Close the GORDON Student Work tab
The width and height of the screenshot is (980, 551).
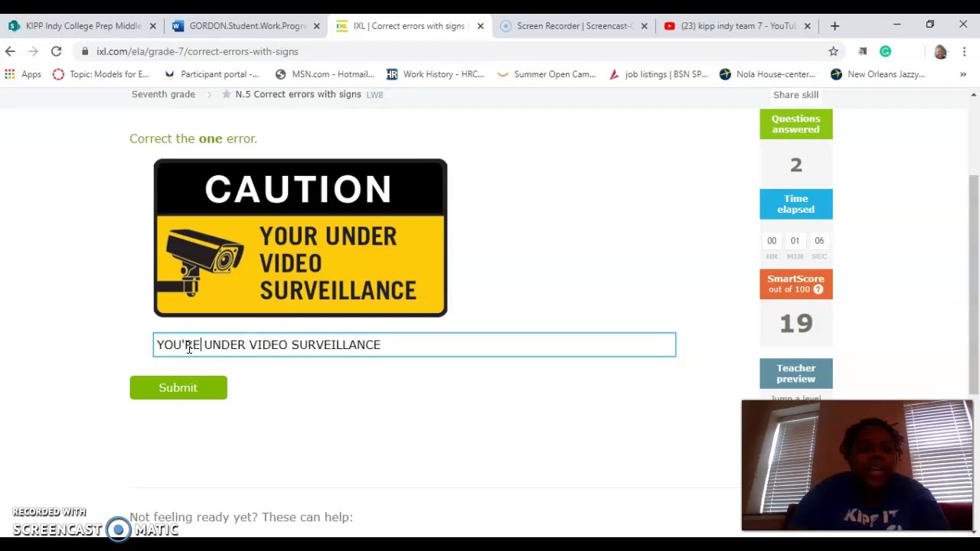(316, 26)
